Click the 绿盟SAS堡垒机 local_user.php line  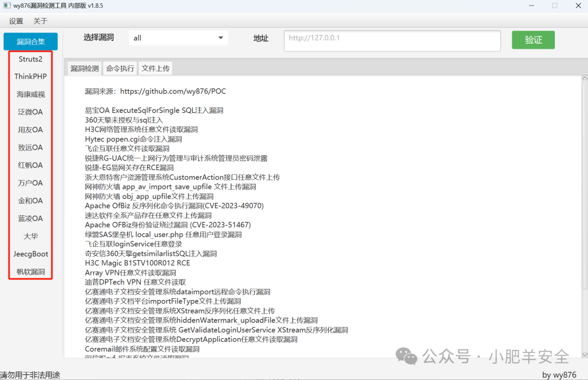tap(163, 235)
